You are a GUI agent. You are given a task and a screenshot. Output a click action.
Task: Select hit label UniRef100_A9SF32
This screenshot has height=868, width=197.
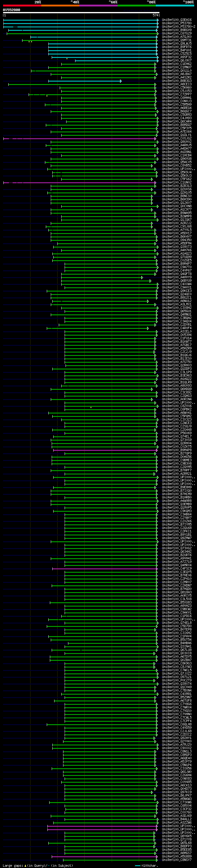pos(176,57)
